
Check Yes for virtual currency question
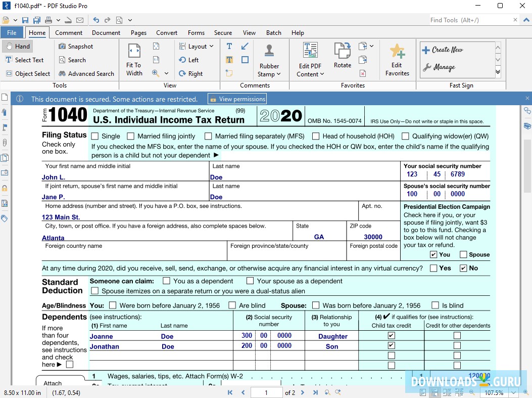(x=433, y=268)
